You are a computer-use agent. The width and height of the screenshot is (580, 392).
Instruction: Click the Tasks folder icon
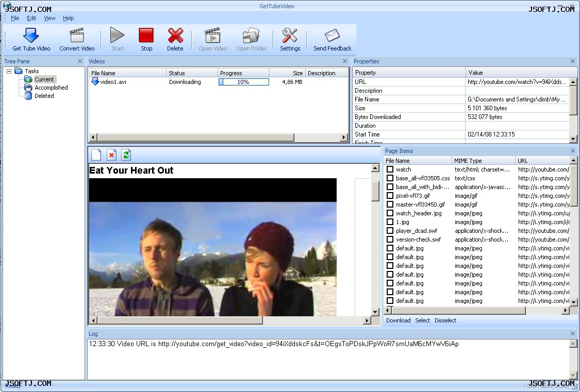[x=19, y=71]
